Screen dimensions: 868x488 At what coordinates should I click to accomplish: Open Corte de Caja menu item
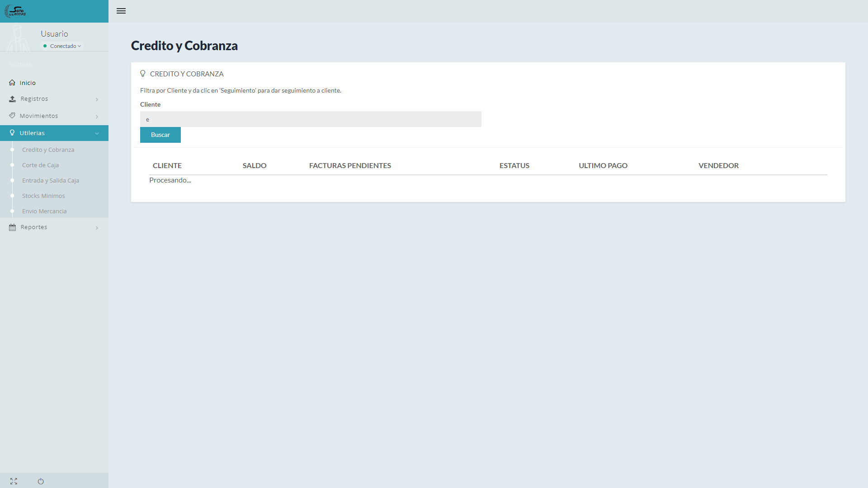tap(40, 165)
